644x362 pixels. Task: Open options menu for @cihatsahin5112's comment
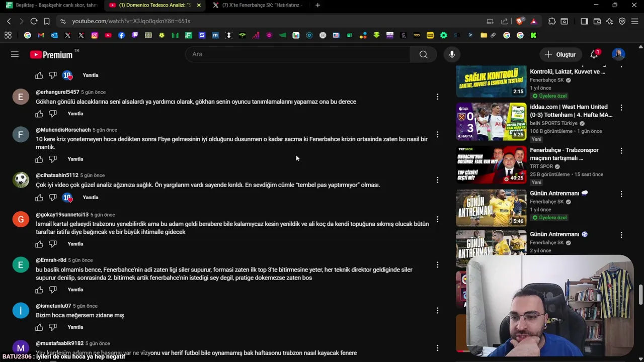coord(437,180)
